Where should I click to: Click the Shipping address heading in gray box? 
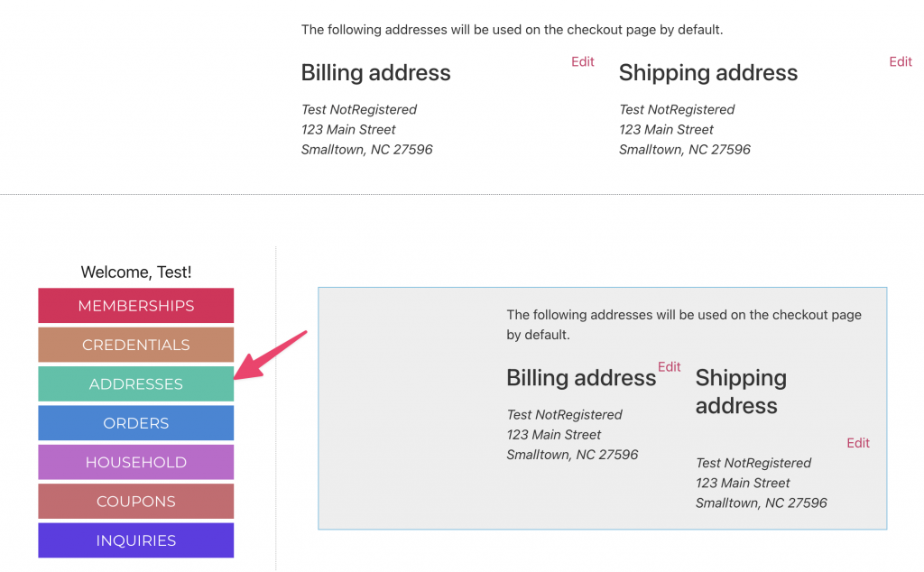[x=740, y=392]
